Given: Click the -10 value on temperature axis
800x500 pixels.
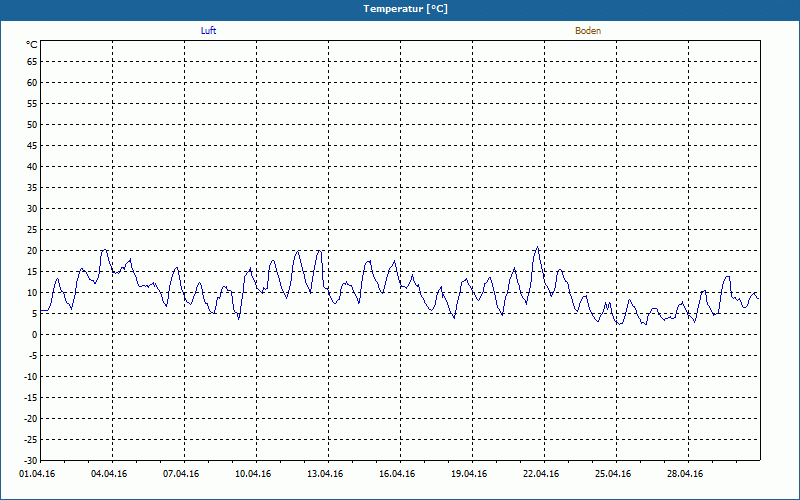Looking at the screenshot, I should pos(31,377).
